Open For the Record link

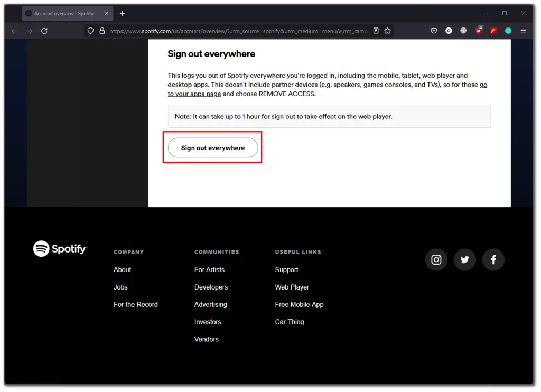(136, 305)
